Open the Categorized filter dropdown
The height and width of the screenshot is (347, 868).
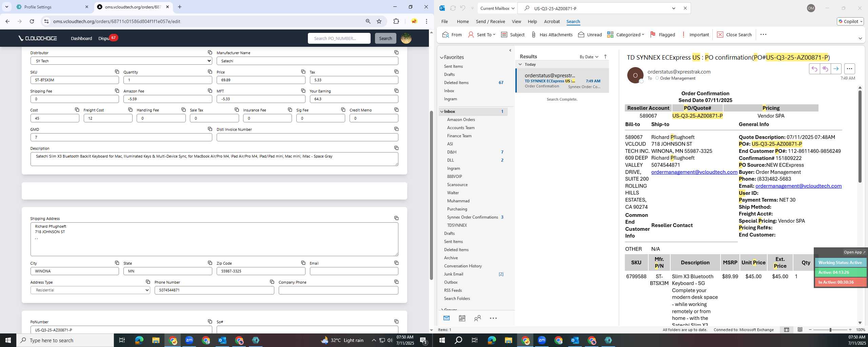coord(626,35)
